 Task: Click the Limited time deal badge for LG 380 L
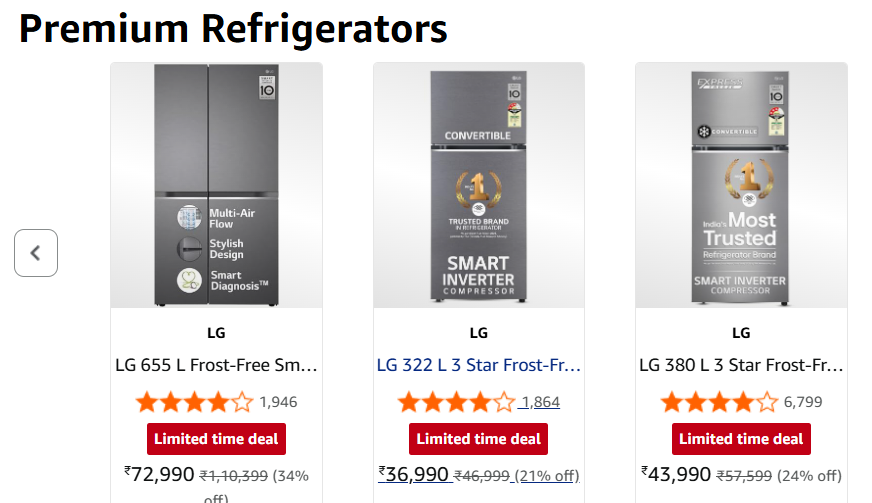click(741, 439)
